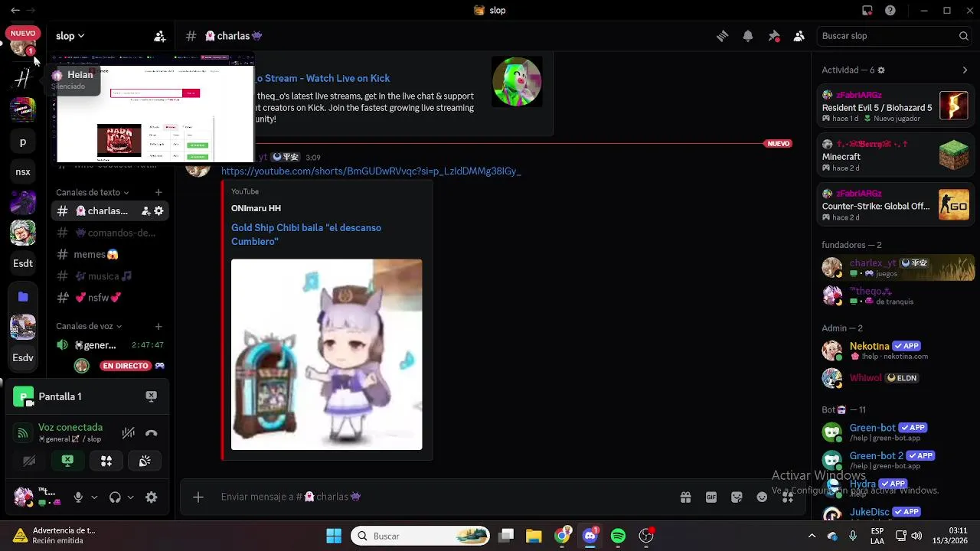The image size is (980, 551).
Task: Open activity settings gear next to Actividad
Action: tap(881, 70)
